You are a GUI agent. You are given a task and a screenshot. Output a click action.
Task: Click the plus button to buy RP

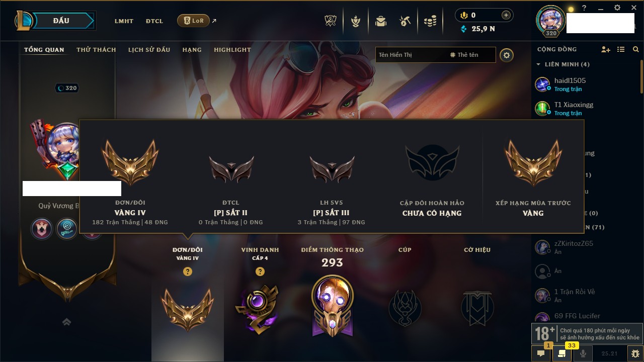506,15
